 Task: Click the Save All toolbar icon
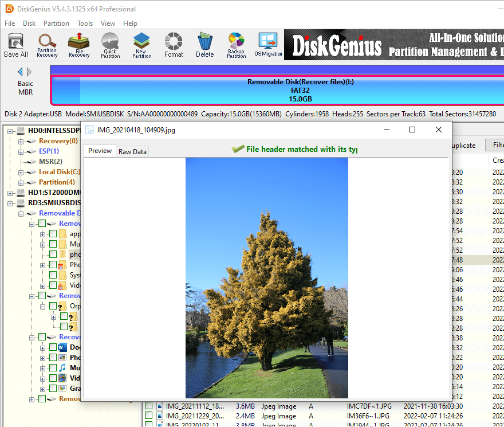point(15,45)
